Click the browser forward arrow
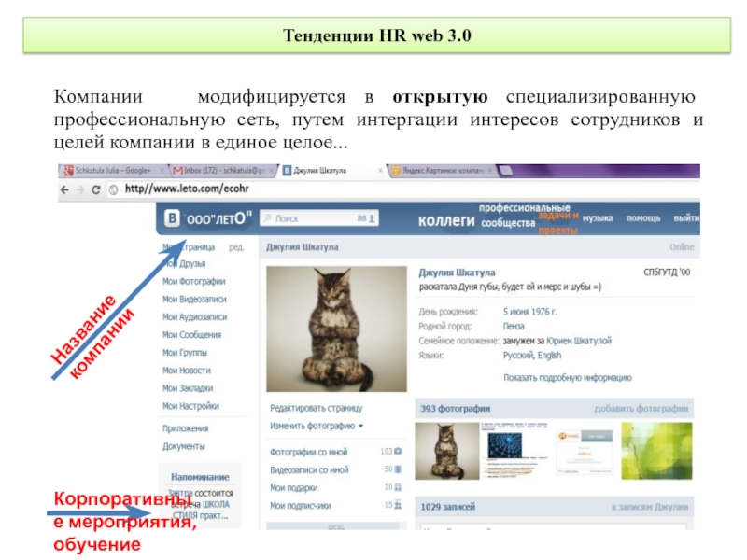 click(x=80, y=189)
